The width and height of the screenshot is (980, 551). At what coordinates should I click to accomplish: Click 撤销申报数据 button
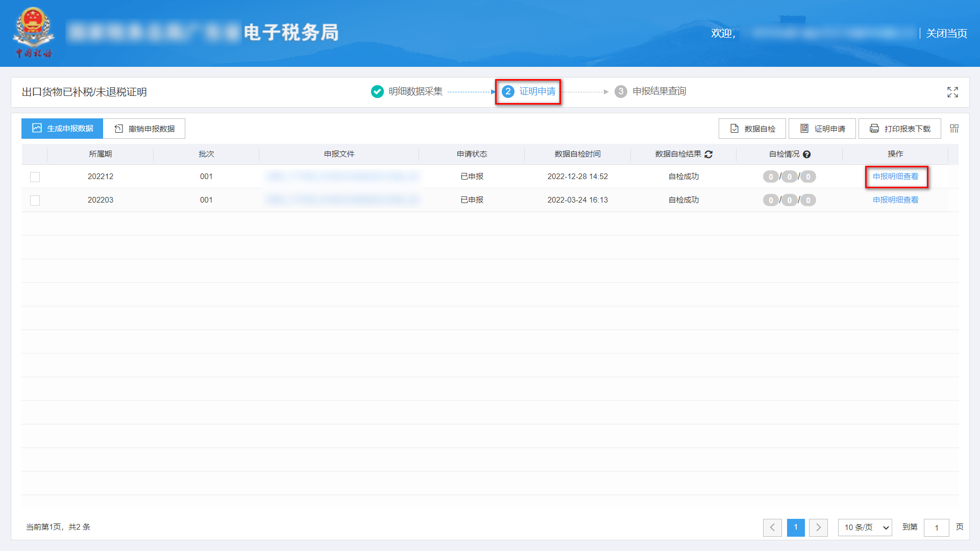click(144, 129)
